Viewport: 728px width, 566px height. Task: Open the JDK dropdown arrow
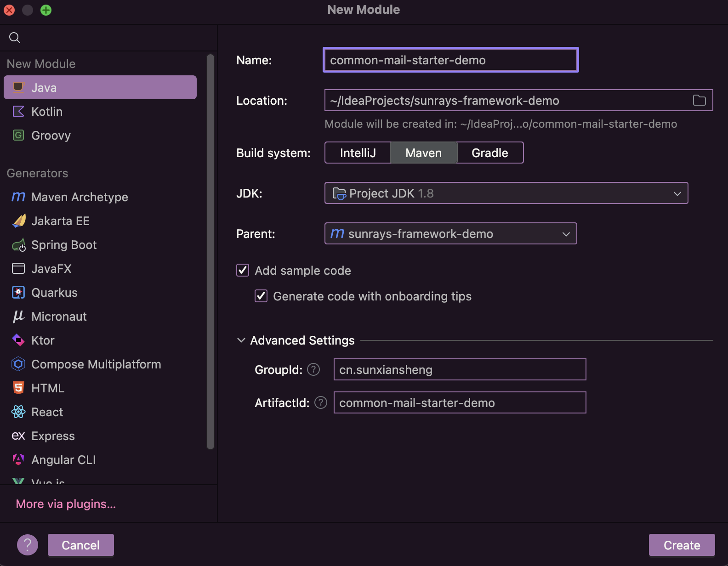[677, 193]
